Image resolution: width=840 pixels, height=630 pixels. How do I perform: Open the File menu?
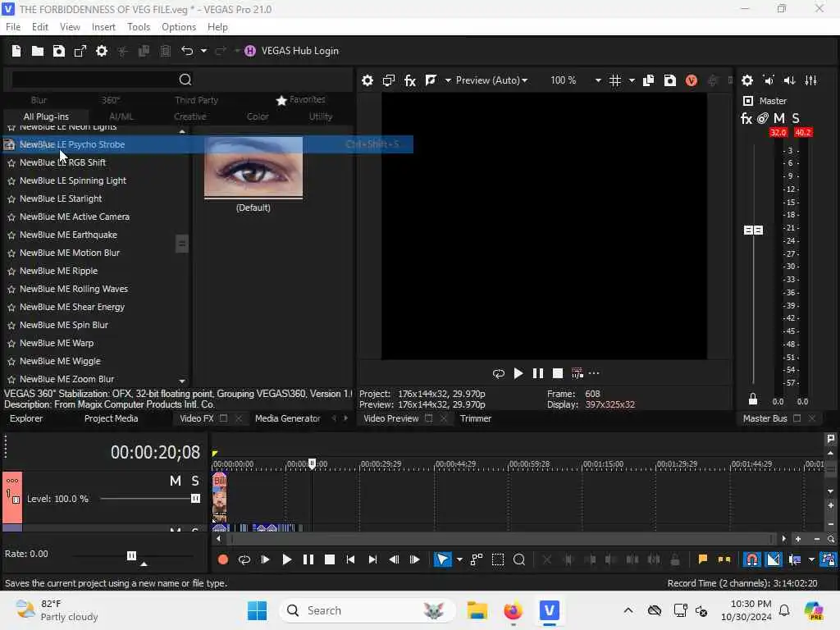[13, 27]
